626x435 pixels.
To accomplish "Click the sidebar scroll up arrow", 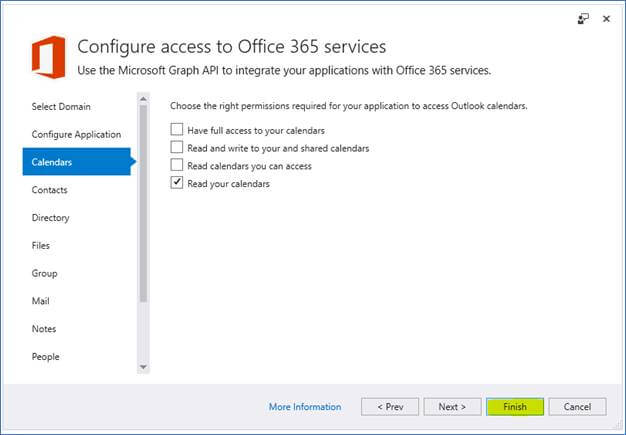I will (x=143, y=99).
